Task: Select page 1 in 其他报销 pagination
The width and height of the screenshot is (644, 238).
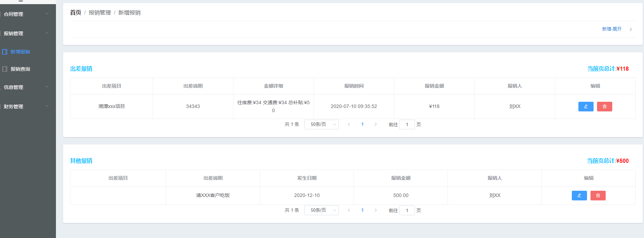Action: point(362,210)
